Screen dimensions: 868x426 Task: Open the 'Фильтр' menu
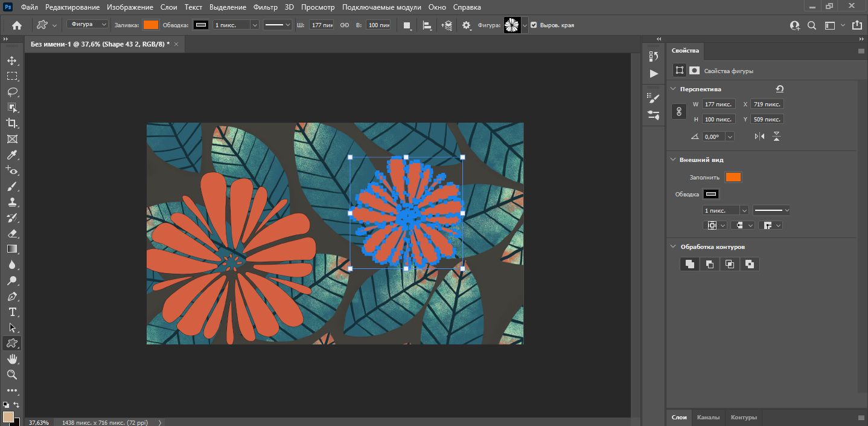click(266, 7)
